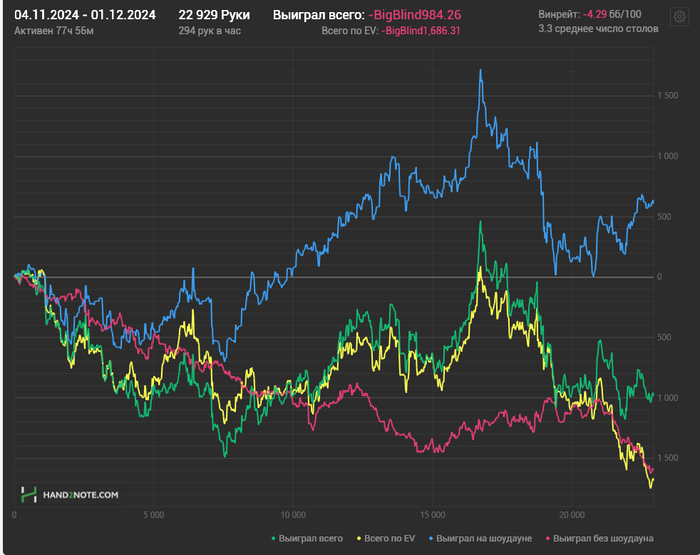Click '3.3 среднее число столов' text
Screen dimensions: 700x555
tap(598, 29)
